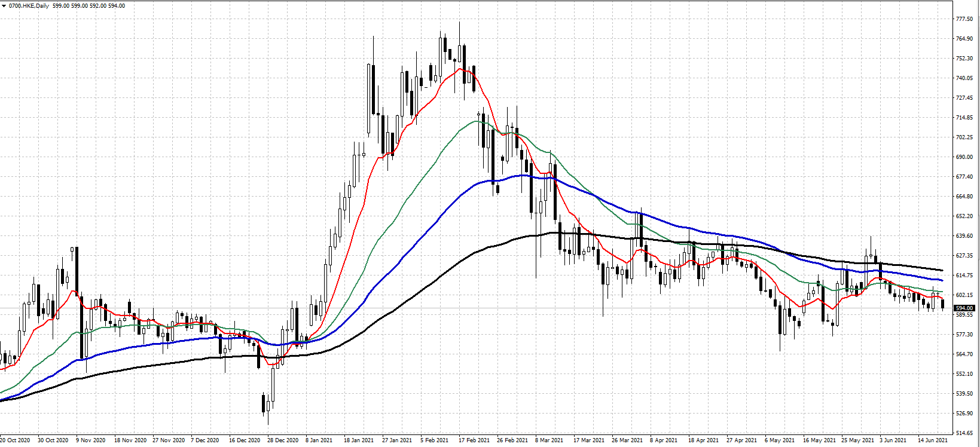Click the 17 Mar 2021 time axis label
Image resolution: width=980 pixels, height=447 pixels.
(589, 440)
